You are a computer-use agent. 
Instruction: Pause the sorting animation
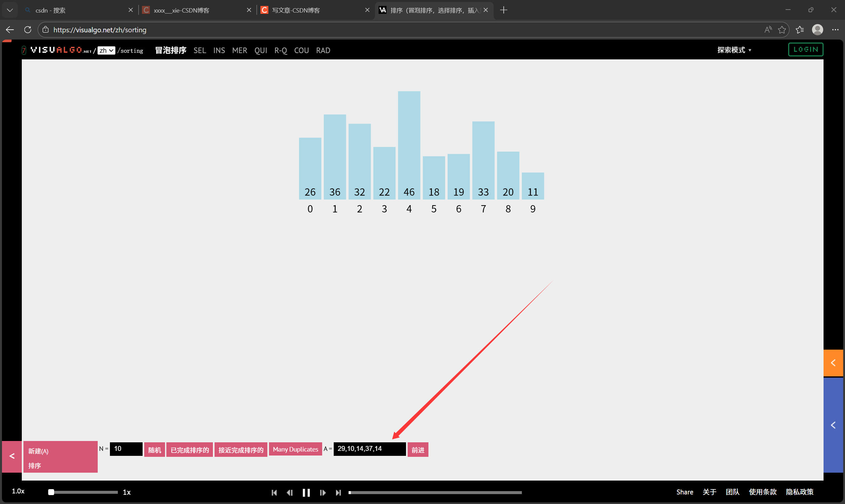pyautogui.click(x=306, y=492)
